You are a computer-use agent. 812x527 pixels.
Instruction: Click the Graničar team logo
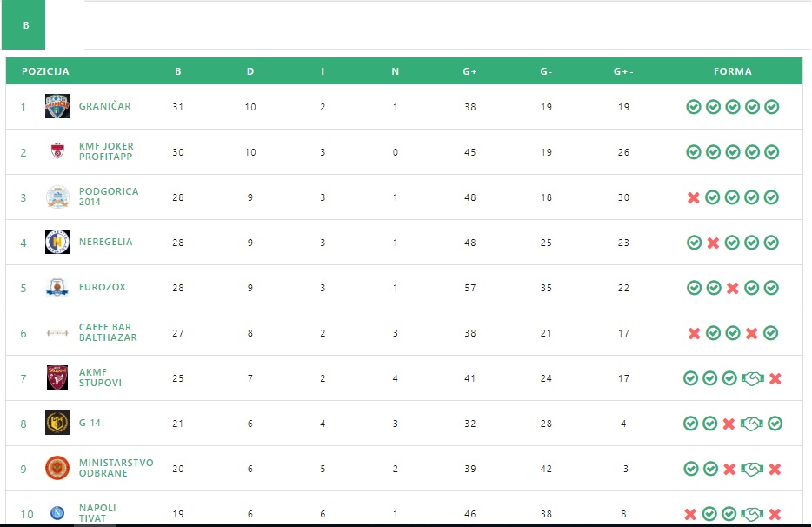pos(57,106)
